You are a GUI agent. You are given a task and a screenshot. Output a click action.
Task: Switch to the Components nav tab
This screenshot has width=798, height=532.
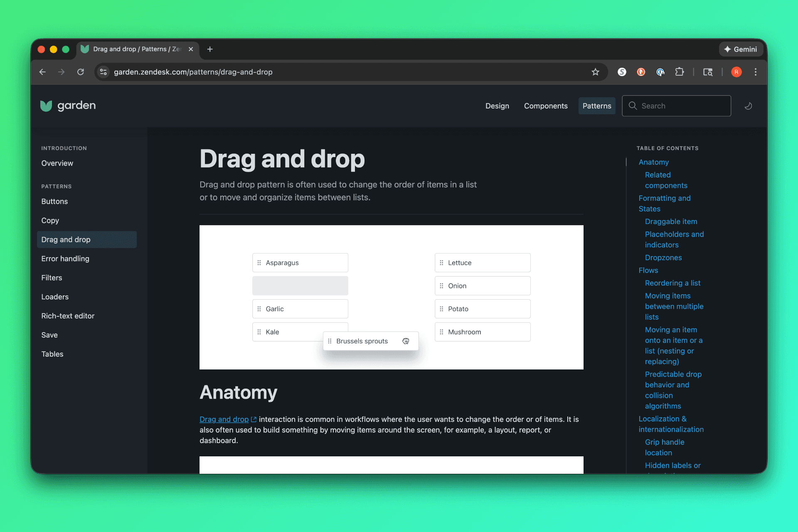545,106
